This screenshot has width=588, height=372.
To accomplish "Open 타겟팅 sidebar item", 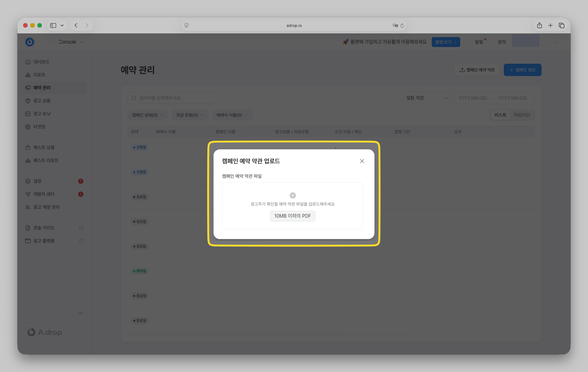I will (x=39, y=127).
